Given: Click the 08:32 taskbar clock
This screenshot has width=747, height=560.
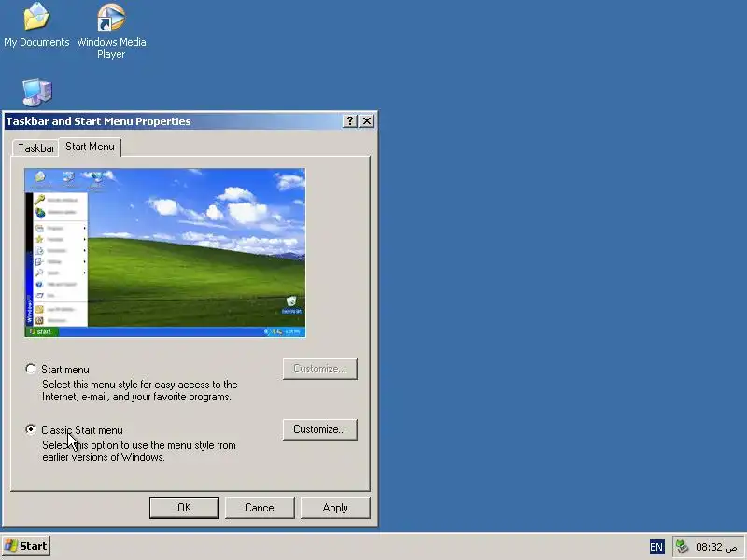Looking at the screenshot, I should [x=716, y=547].
